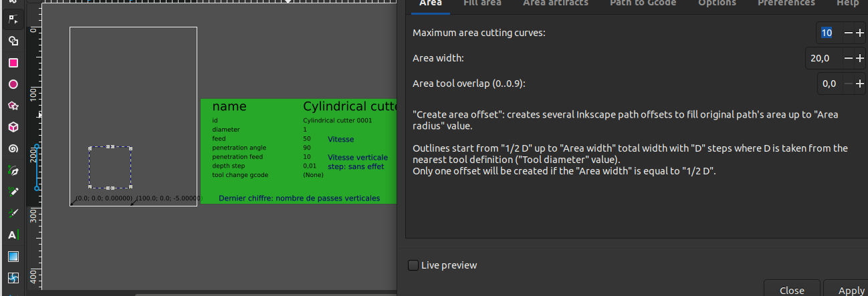
Task: Select the Ellipse tool
Action: click(x=13, y=84)
